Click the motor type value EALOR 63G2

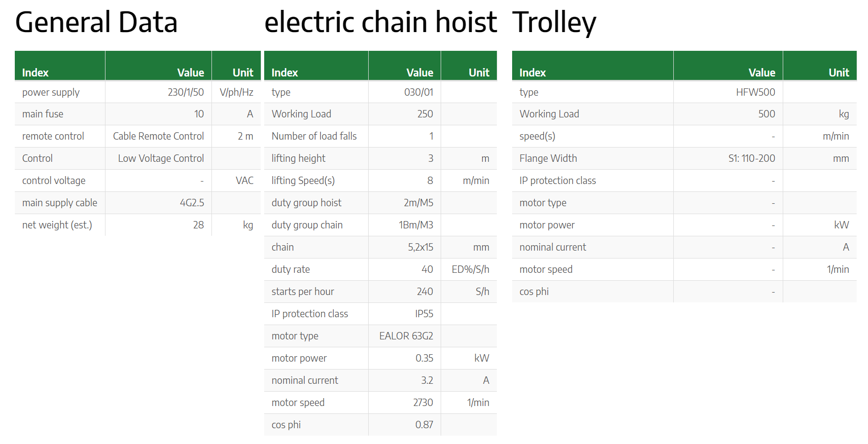pyautogui.click(x=406, y=336)
